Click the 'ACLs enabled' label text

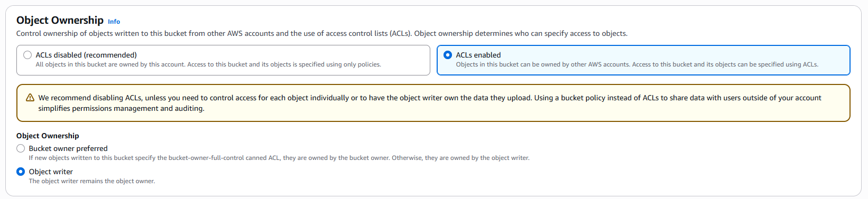coord(478,55)
